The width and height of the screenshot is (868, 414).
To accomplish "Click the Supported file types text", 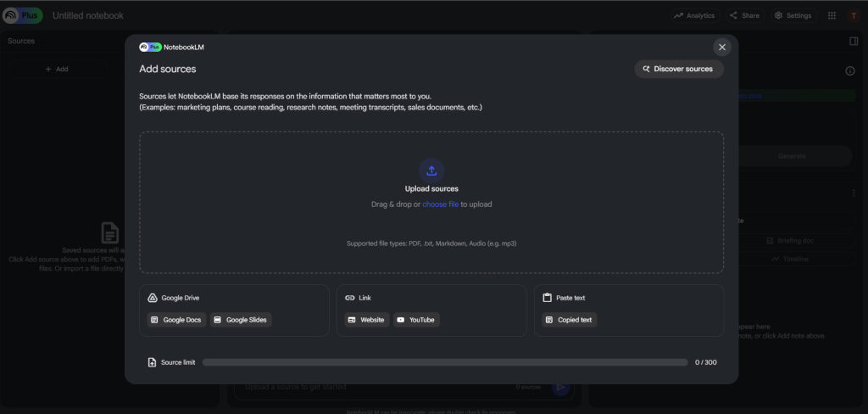I will point(431,243).
